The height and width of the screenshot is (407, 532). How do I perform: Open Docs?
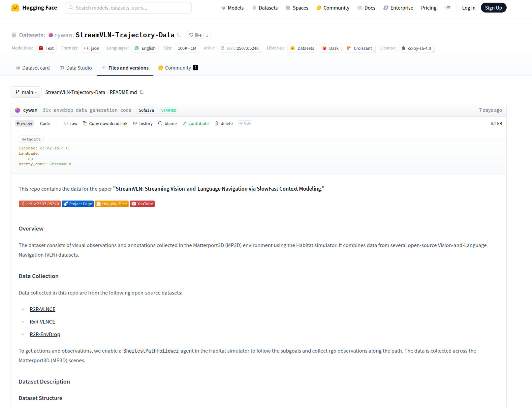click(x=366, y=8)
